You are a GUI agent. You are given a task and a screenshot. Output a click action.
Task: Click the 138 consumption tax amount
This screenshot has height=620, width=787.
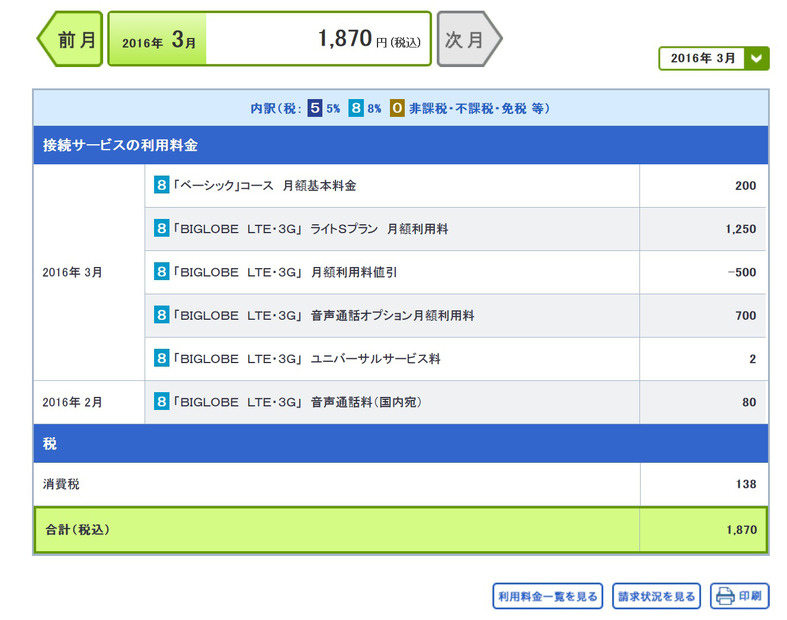pyautogui.click(x=746, y=484)
